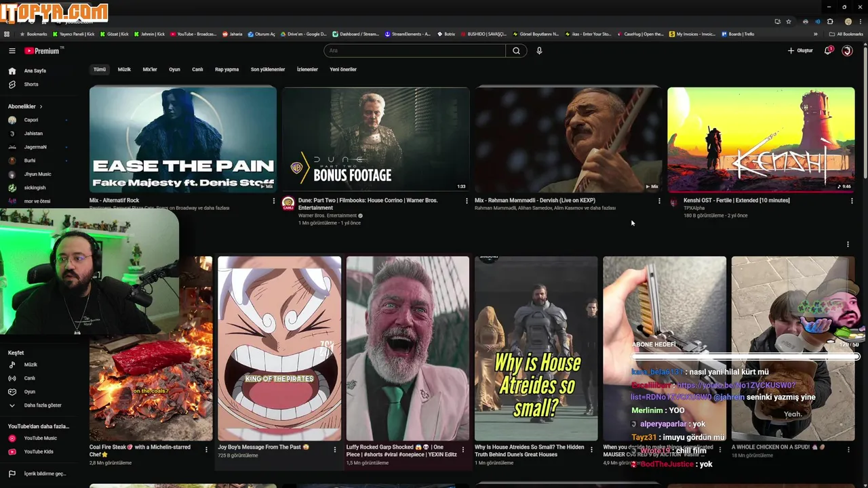Open the Boards | Trello bookmark

738,34
